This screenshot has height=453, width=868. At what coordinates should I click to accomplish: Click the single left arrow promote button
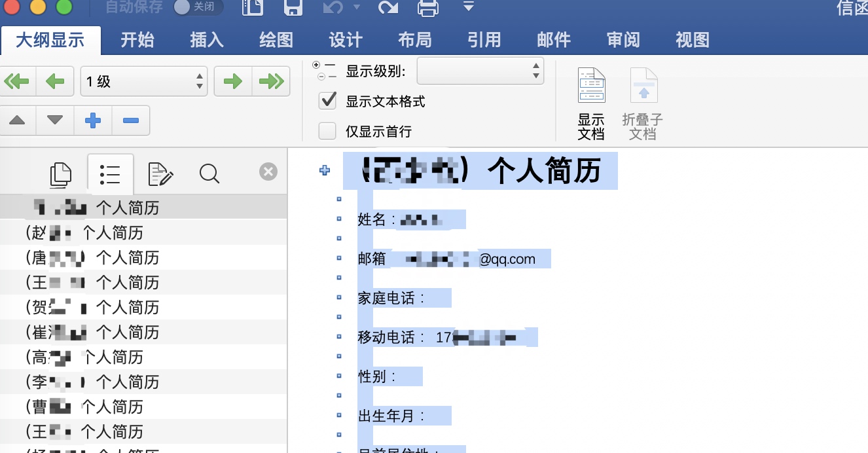[55, 82]
